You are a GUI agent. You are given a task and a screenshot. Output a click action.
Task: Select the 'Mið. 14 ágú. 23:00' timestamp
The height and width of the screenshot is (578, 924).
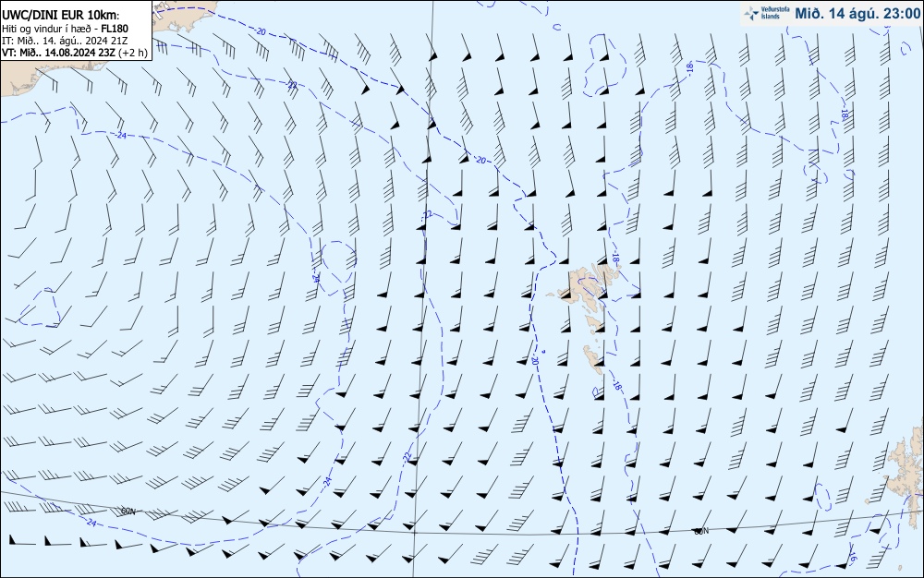pos(857,14)
